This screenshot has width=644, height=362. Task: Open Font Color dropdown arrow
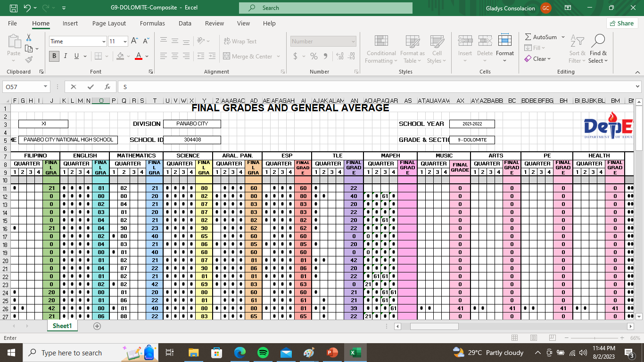tap(147, 56)
